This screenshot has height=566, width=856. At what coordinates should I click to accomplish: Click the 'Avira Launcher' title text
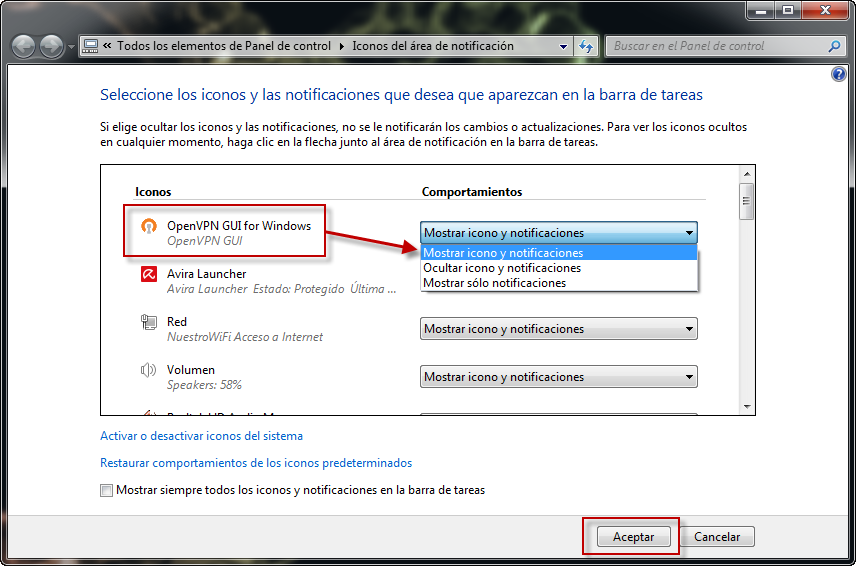pyautogui.click(x=206, y=274)
